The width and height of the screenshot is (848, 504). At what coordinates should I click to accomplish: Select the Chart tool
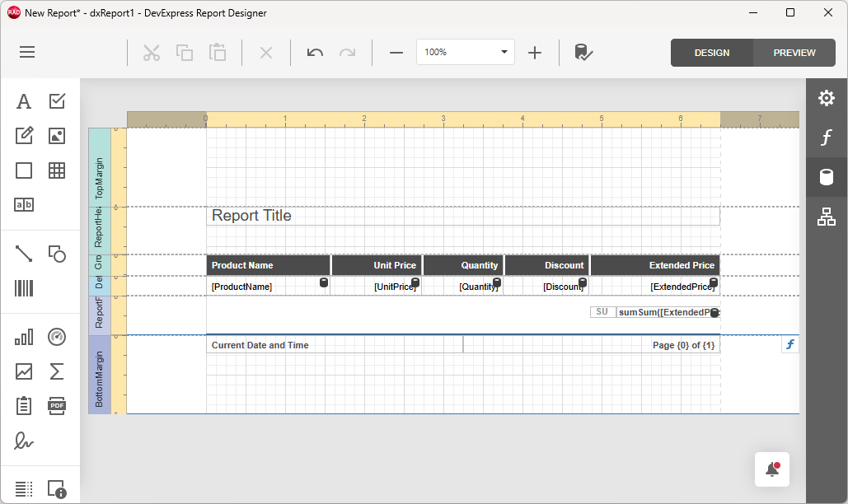[x=24, y=337]
